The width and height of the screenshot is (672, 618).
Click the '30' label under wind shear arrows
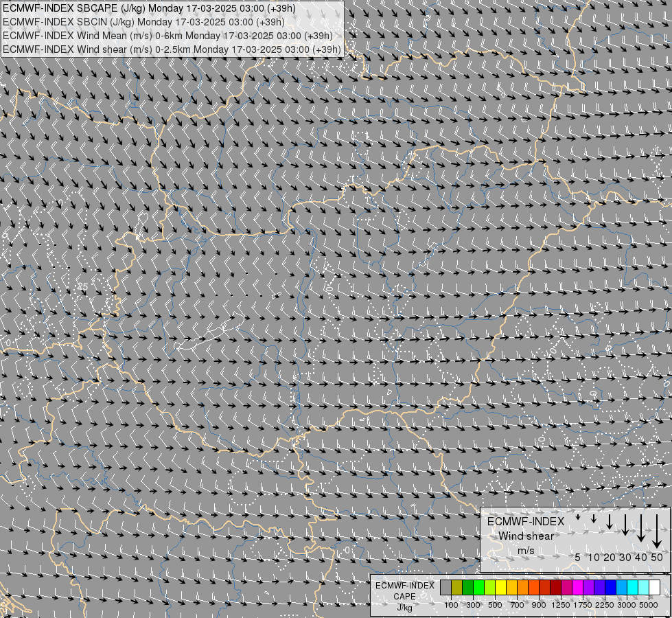pyautogui.click(x=625, y=558)
